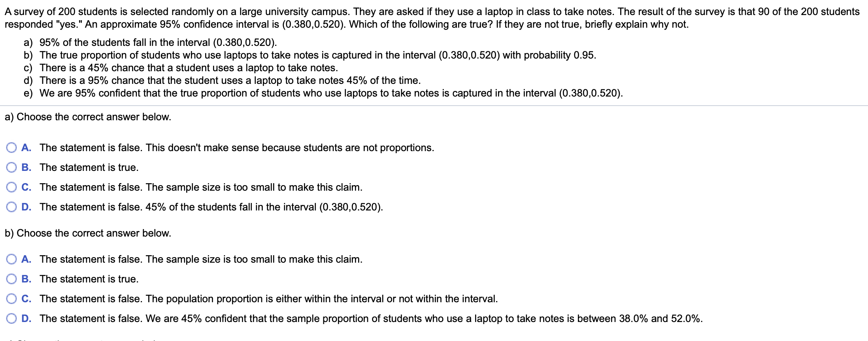Select option A for question b
The height and width of the screenshot is (341, 868).
coord(11,259)
